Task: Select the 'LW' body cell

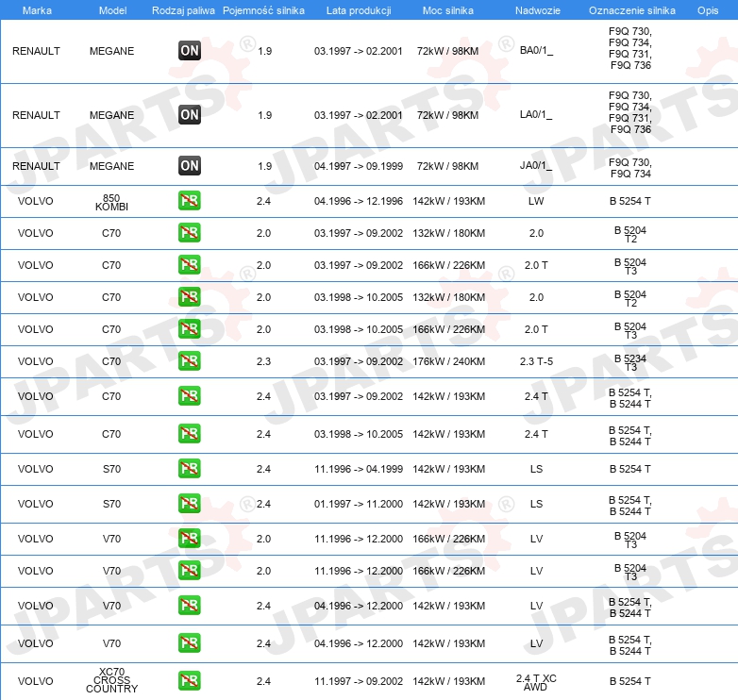Action: (x=536, y=201)
